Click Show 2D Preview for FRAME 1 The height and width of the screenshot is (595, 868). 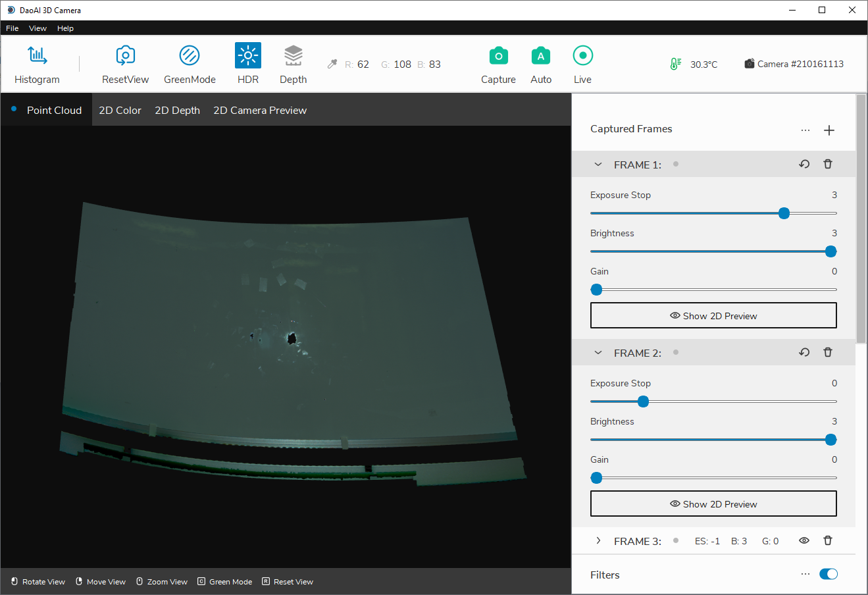click(713, 316)
